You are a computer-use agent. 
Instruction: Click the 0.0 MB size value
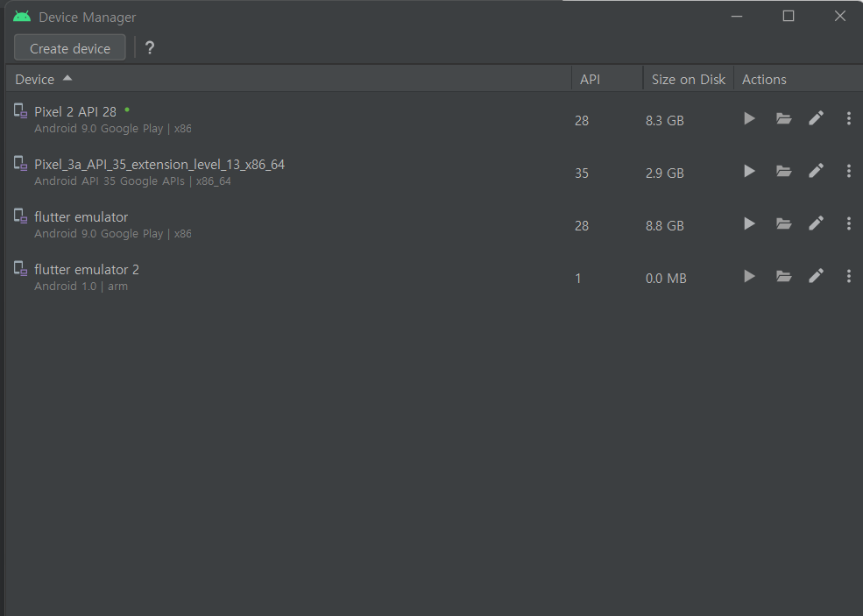(x=666, y=279)
